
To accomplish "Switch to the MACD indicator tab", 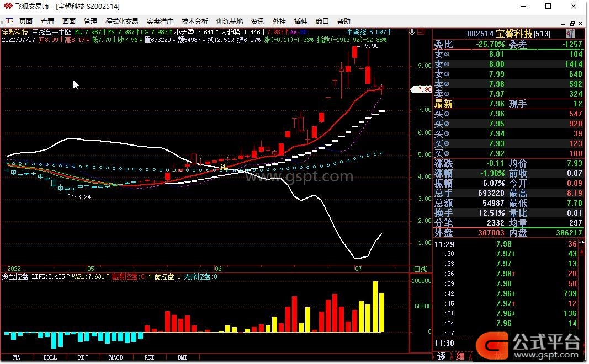I will click(x=116, y=357).
